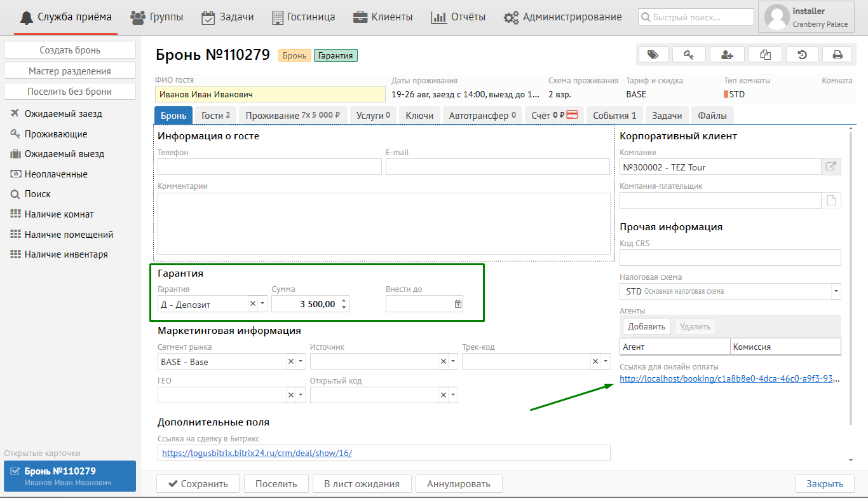Screen dimensions: 868x498
Task: Open the Сегмент рынка dropdown arrow
Action: [x=301, y=361]
